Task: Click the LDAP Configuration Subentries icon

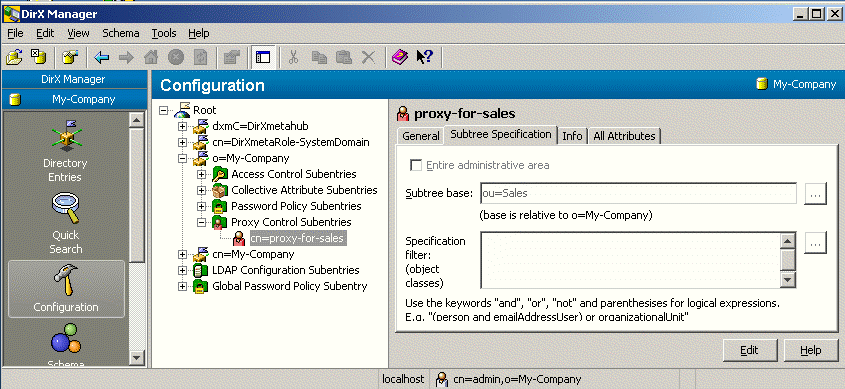Action: (x=200, y=270)
